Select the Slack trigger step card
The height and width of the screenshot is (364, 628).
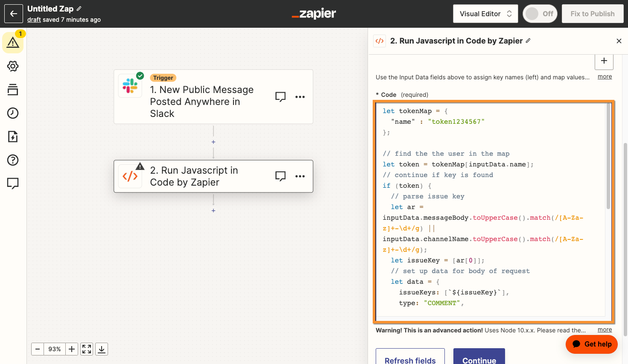click(213, 97)
